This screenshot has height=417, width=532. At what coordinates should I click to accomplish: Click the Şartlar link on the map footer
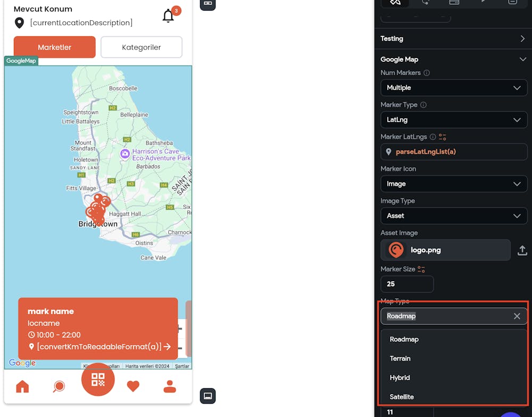click(182, 366)
